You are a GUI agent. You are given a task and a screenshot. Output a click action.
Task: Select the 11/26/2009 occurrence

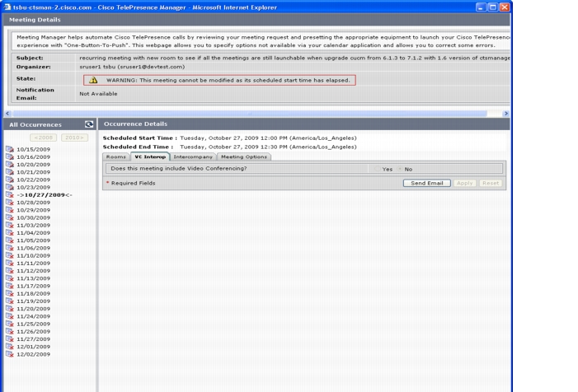(33, 331)
